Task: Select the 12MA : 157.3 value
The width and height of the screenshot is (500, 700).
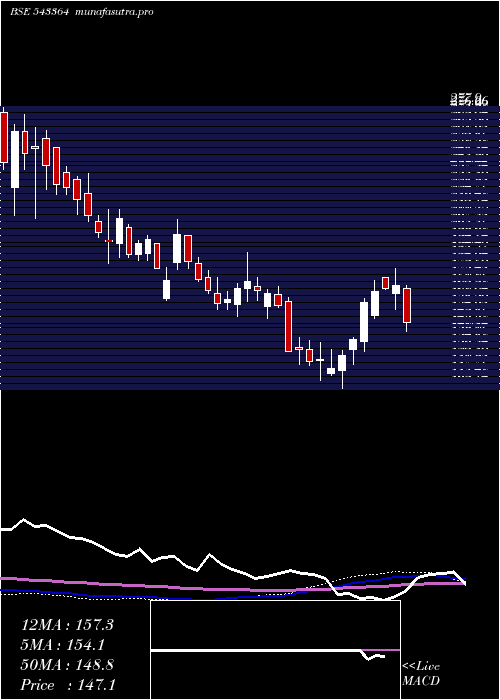Action: click(67, 625)
